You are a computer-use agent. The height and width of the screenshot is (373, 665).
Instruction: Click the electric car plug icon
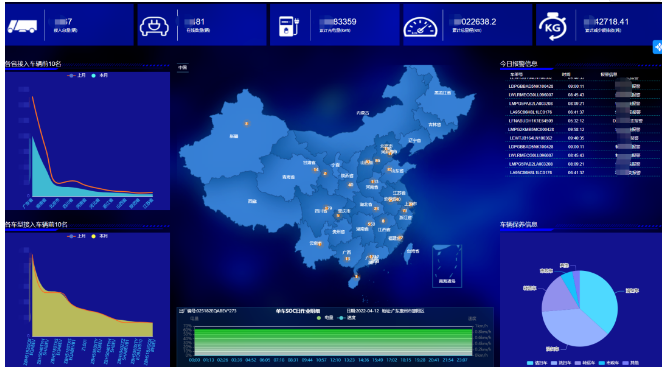154,26
